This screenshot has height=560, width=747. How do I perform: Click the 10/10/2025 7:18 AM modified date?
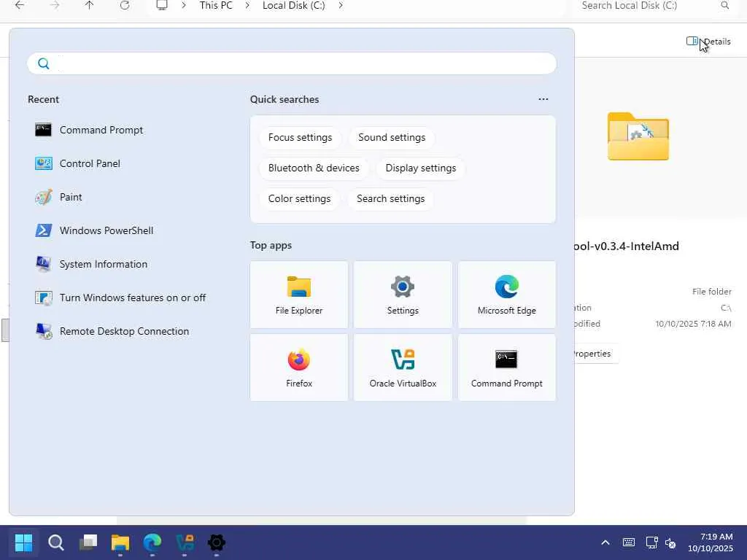693,324
